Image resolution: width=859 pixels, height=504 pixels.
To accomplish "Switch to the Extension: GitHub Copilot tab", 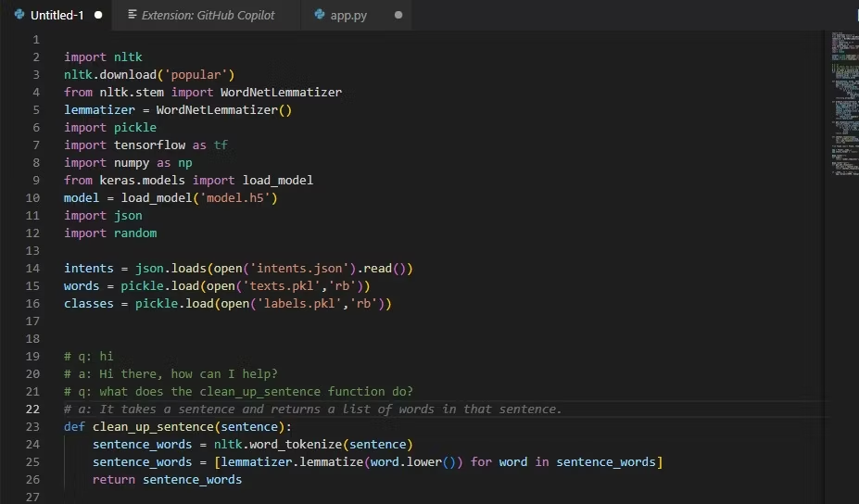I will [208, 15].
